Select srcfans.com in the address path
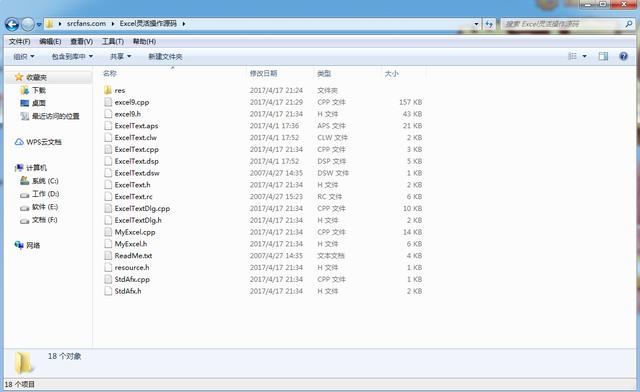The image size is (640, 392). click(86, 24)
